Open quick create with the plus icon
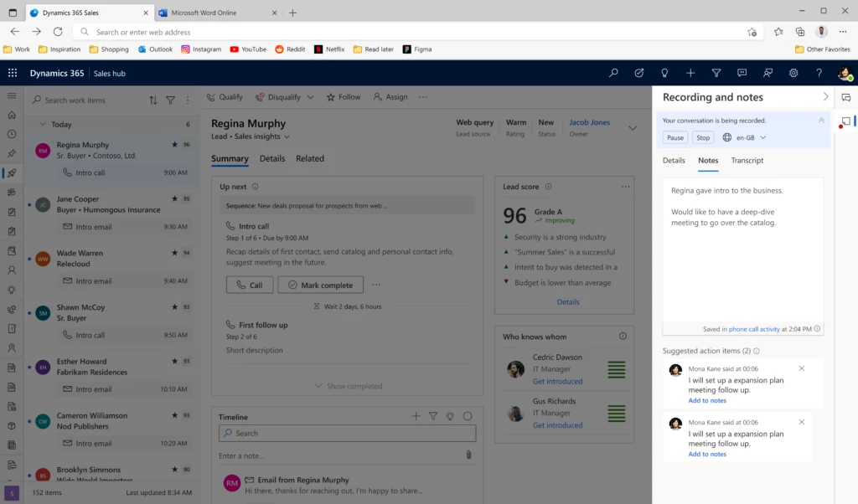Image resolution: width=858 pixels, height=504 pixels. click(690, 73)
